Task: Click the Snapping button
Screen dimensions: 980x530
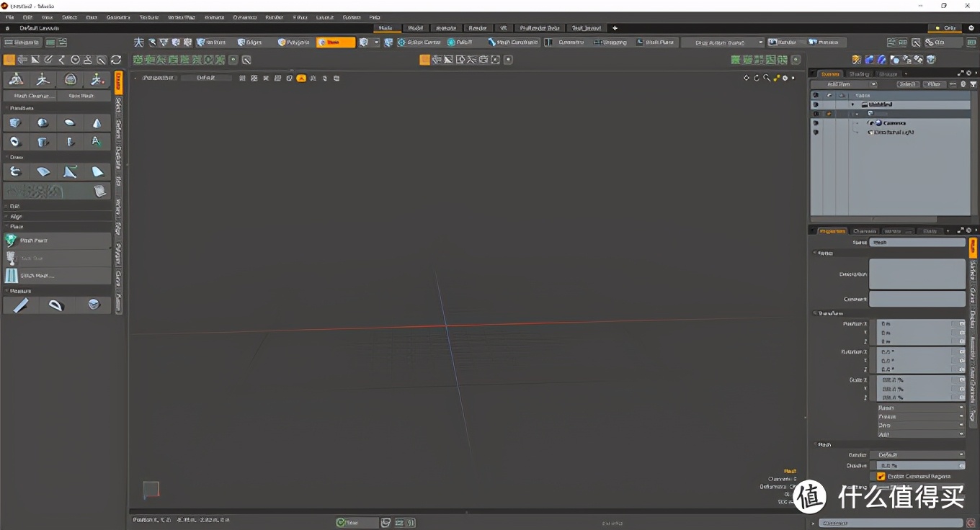Action: pos(610,42)
